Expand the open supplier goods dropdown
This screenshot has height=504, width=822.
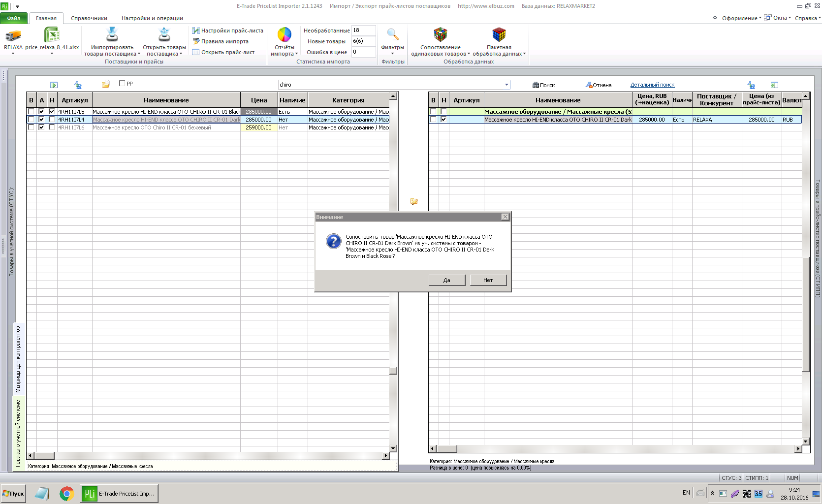tap(181, 54)
